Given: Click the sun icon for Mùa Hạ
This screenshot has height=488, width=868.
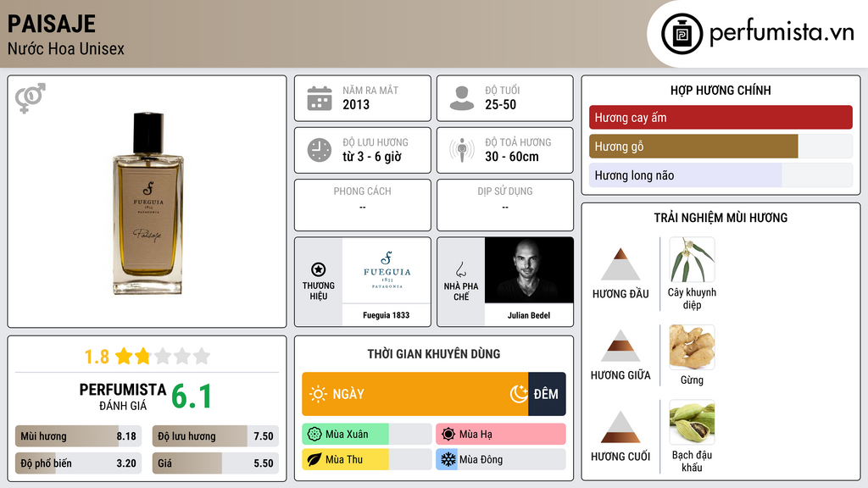Looking at the screenshot, I should [x=448, y=435].
